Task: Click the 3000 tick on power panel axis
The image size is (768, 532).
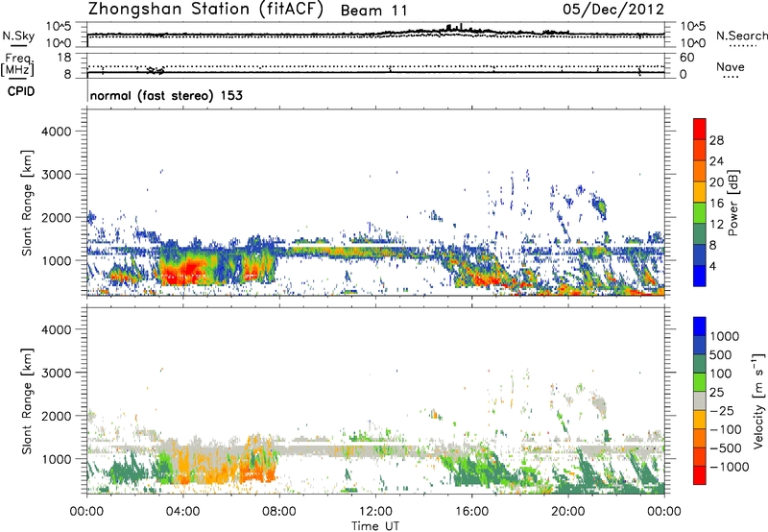Action: (x=56, y=175)
